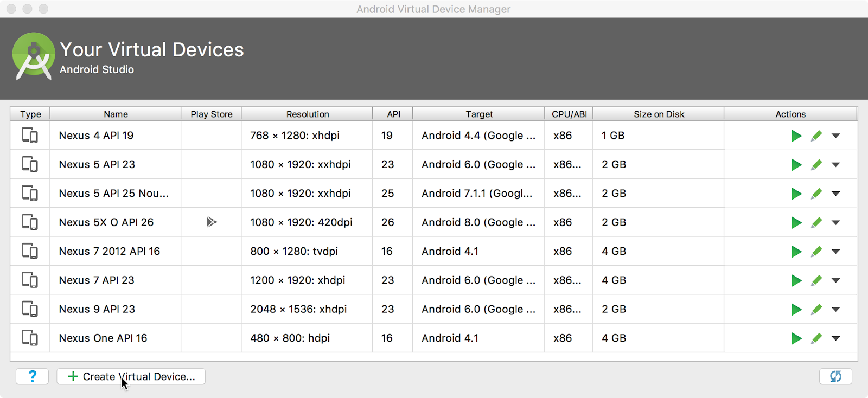The width and height of the screenshot is (868, 398).
Task: Launch the Nexus 4 API 19 emulator
Action: (x=796, y=136)
